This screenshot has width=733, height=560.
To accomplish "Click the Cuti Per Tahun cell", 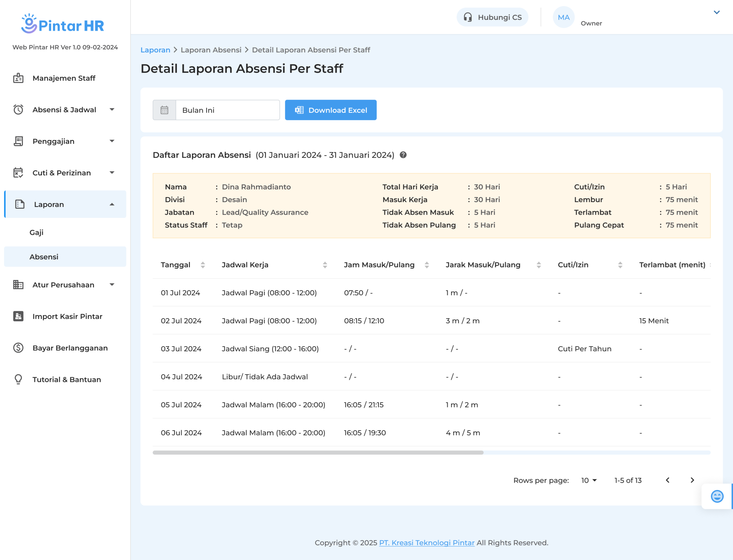I will [585, 349].
